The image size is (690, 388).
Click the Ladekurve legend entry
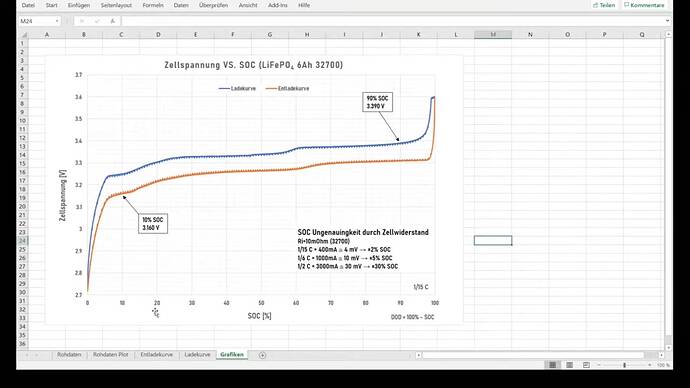click(237, 88)
